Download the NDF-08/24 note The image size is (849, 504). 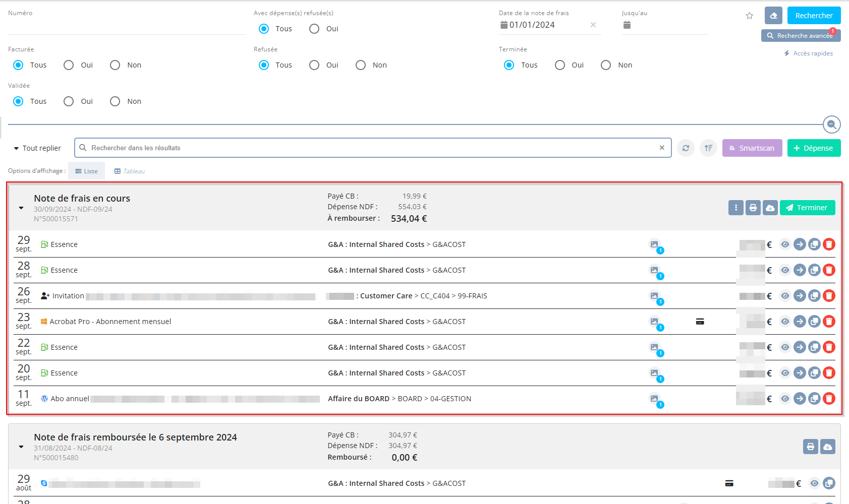pos(828,447)
